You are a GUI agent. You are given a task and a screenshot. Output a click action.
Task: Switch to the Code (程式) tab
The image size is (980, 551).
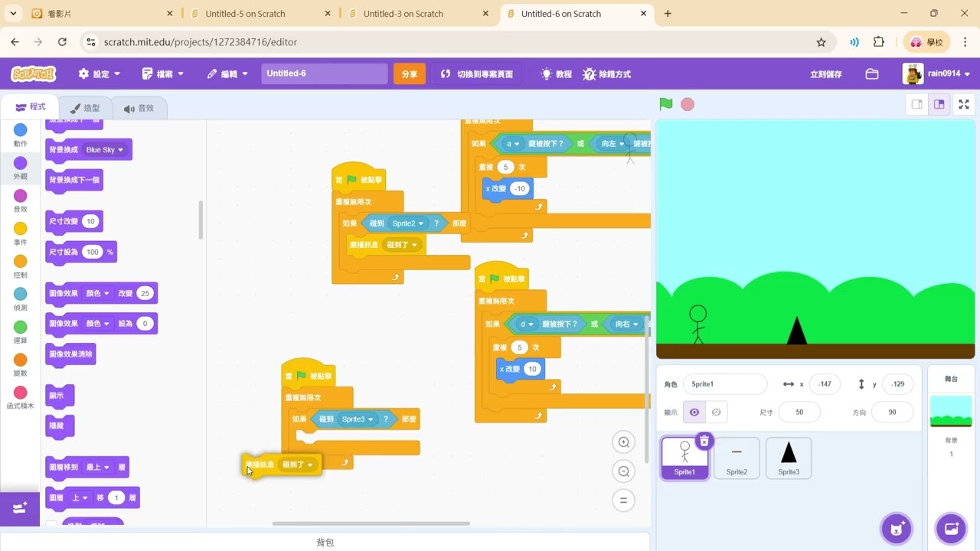point(31,107)
